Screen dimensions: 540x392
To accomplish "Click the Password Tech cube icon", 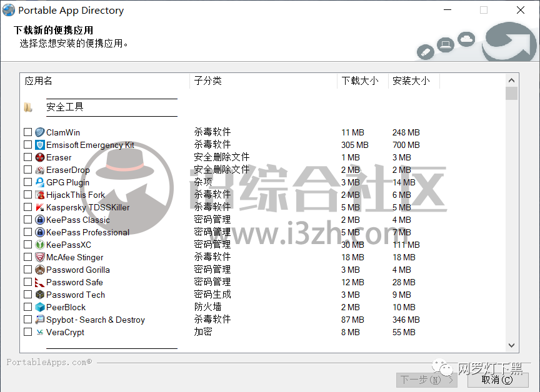I will coord(40,295).
